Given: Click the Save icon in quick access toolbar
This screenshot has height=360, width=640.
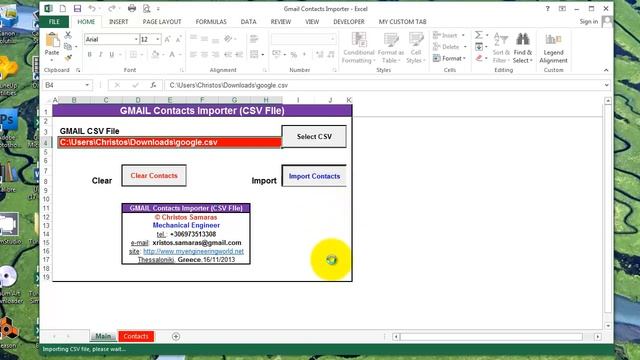Looking at the screenshot, I should [x=77, y=9].
